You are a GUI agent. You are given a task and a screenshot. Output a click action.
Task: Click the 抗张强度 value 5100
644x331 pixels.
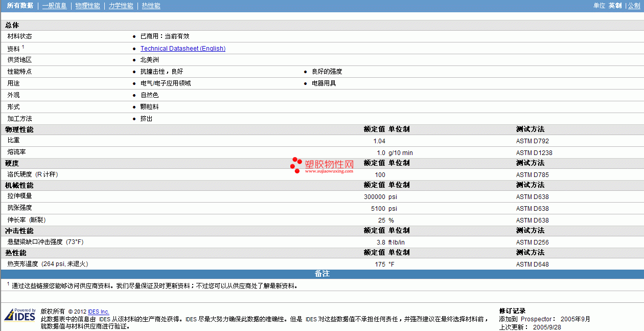378,209
